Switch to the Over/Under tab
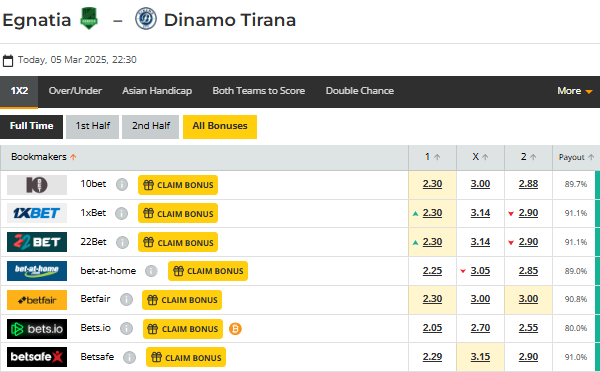Image resolution: width=600 pixels, height=372 pixels. coord(75,91)
